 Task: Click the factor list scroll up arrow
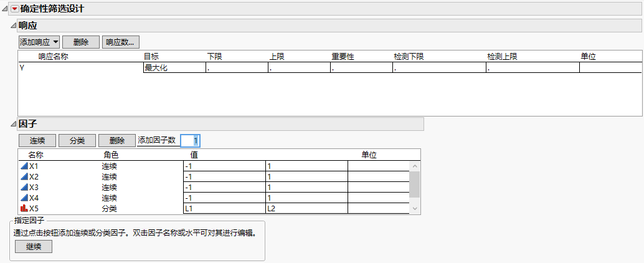click(415, 166)
